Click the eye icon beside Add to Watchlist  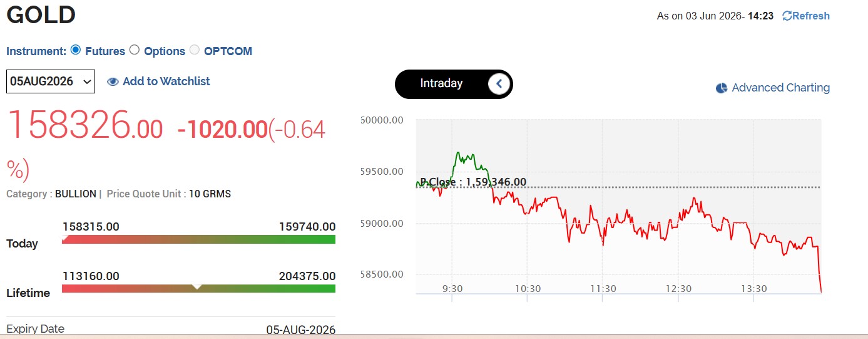point(113,81)
